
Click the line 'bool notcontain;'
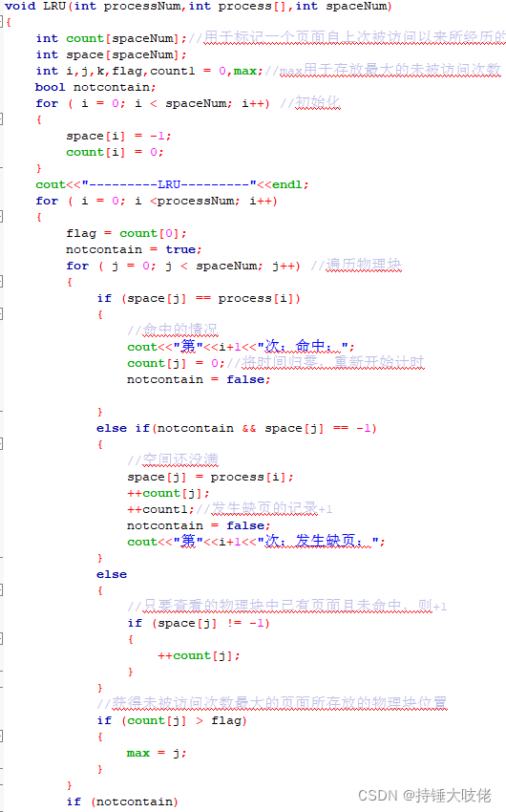95,87
